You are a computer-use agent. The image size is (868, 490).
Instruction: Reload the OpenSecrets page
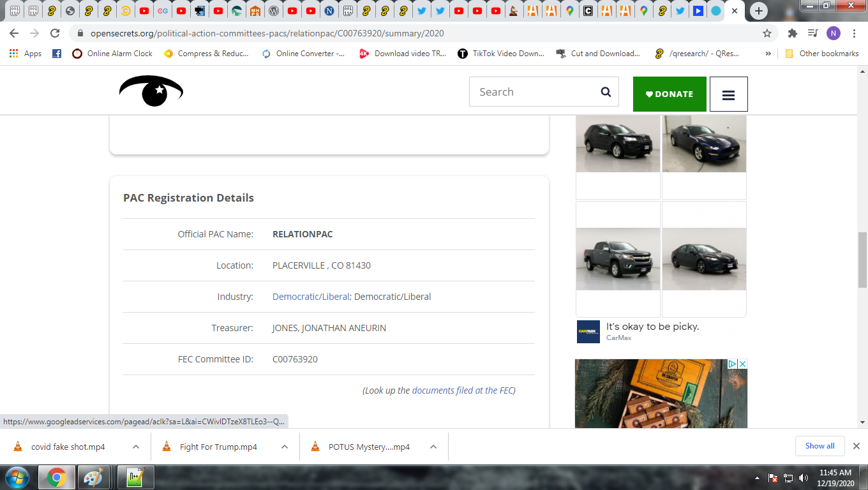point(55,33)
